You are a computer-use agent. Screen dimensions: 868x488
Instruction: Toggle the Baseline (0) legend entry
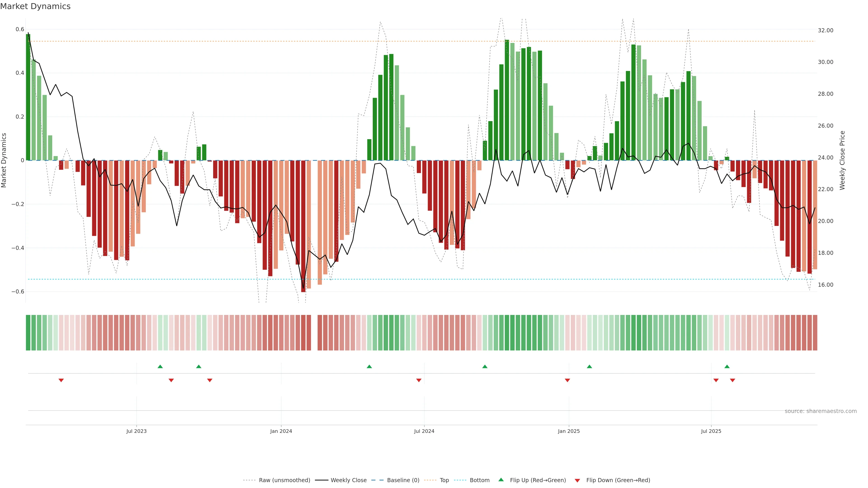coord(403,480)
